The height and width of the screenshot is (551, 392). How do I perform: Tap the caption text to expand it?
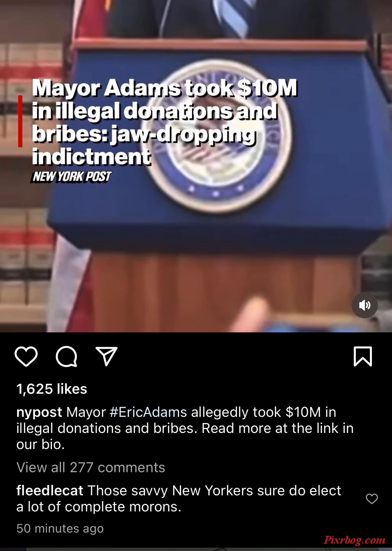click(x=185, y=428)
